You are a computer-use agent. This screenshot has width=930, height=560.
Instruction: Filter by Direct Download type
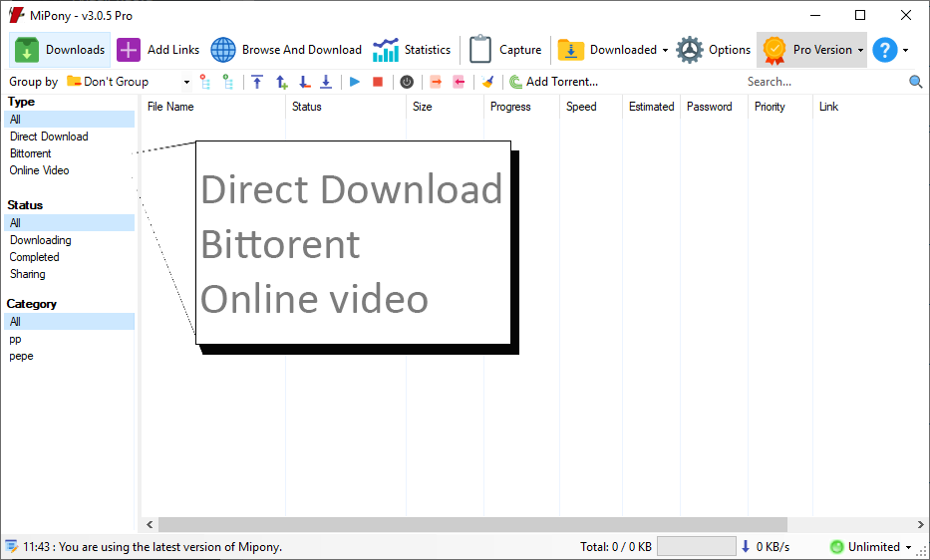coord(49,137)
